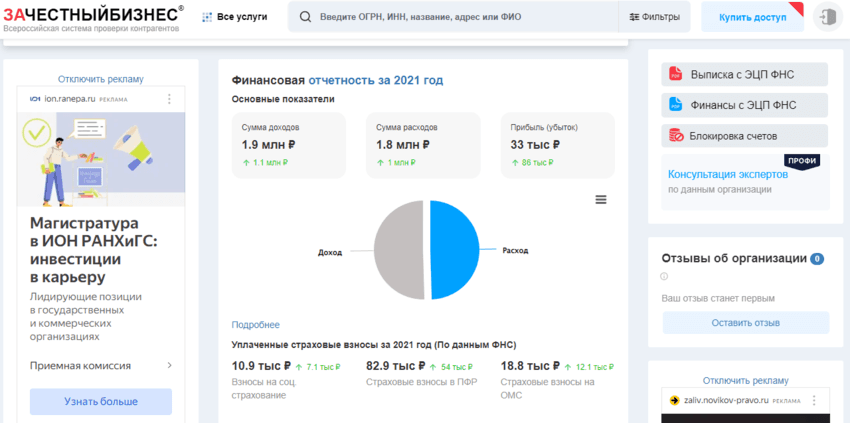Click the Расход chart label
Image resolution: width=850 pixels, height=423 pixels.
point(515,251)
